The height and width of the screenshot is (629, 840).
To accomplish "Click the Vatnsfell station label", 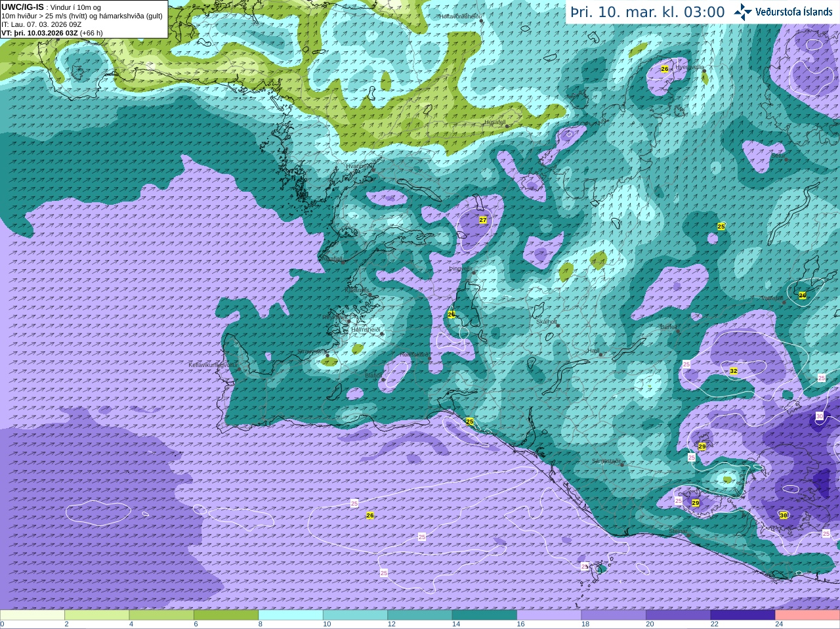I will point(772,297).
